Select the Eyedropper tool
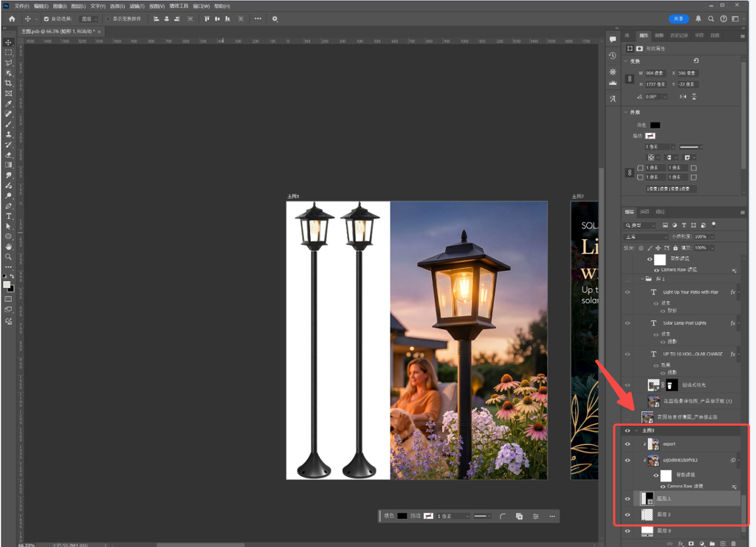Viewport: 756px width, 547px height. coord(8,103)
